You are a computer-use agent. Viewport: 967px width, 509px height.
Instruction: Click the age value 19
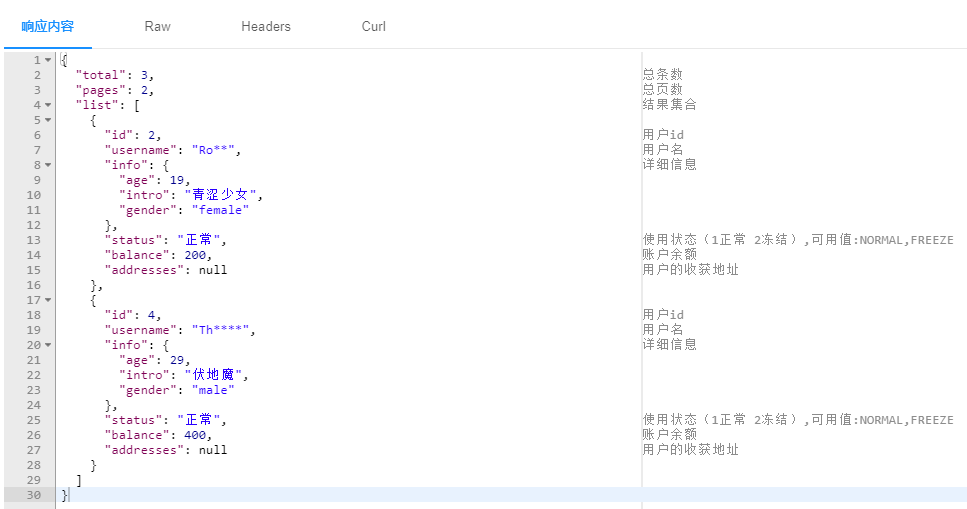click(177, 180)
